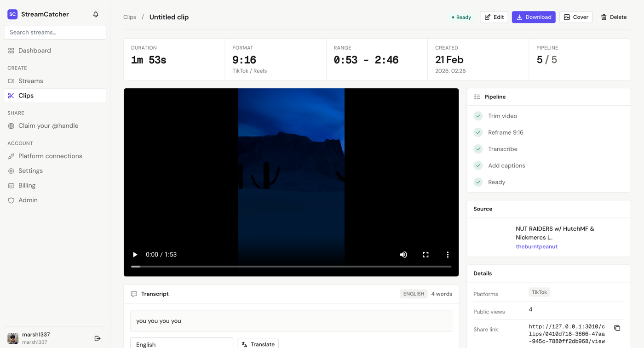The image size is (644, 348).
Task: Click the transcript text box
Action: [x=291, y=321]
